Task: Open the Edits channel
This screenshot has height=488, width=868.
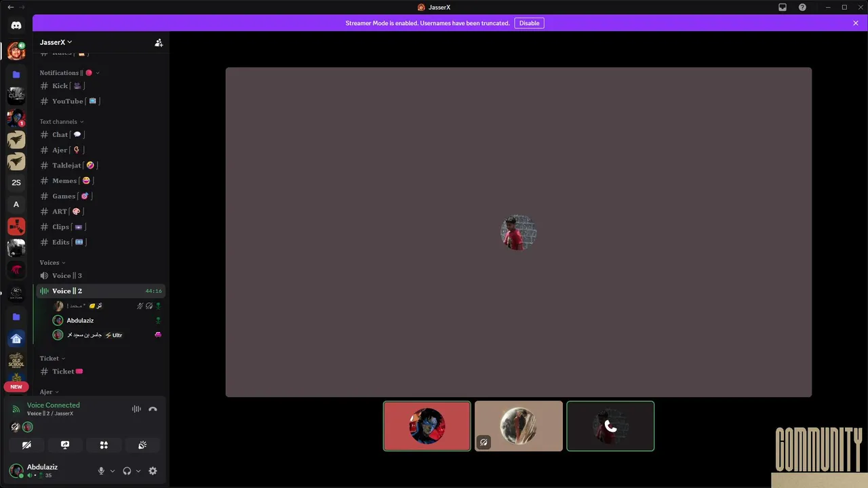Action: [101, 243]
